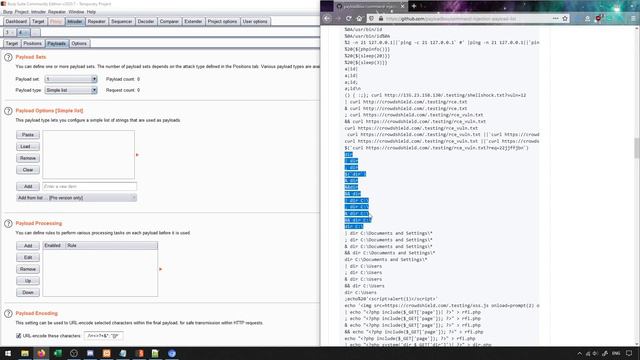Click the red extension icon in Firefox toolbar
640x360 pixels.
[598, 18]
